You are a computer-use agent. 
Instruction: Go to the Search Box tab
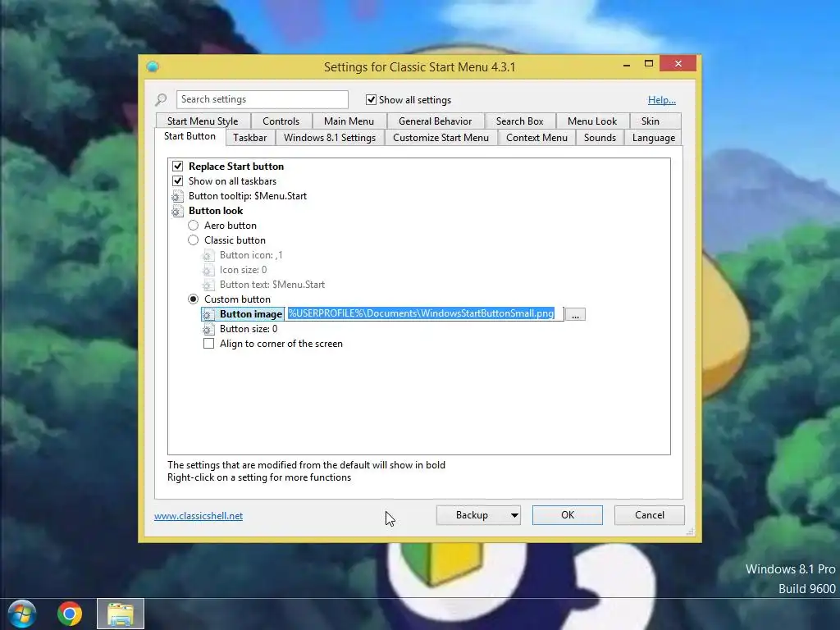519,121
